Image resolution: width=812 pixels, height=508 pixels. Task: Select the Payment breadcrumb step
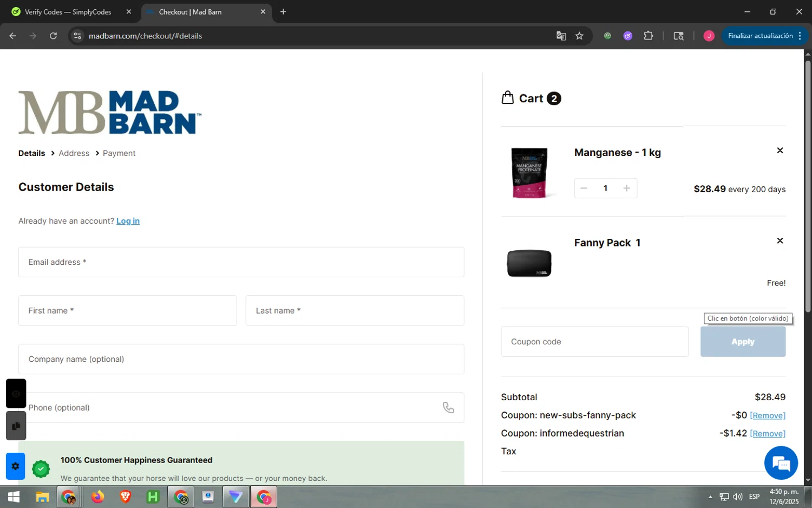[x=119, y=153]
